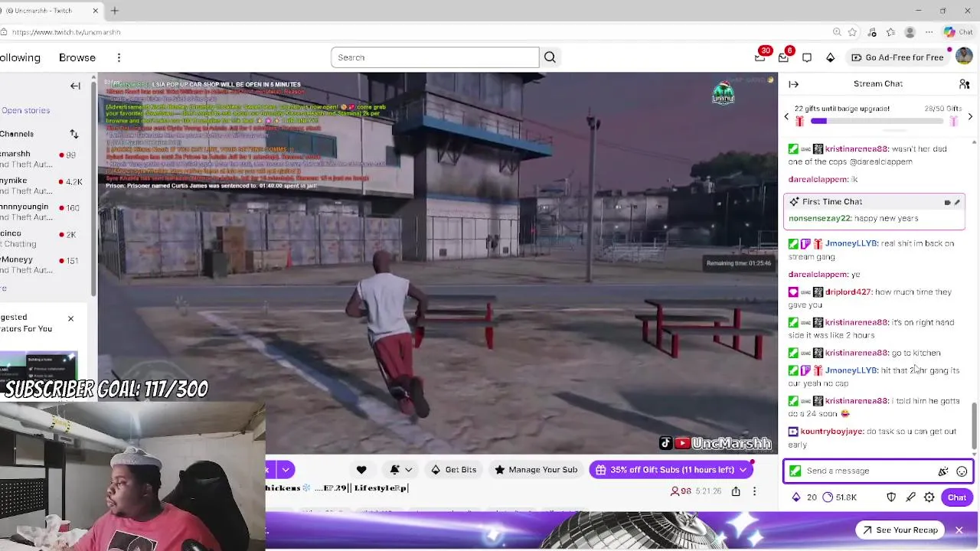Open sidebar channel marshh with 99 viewers
The height and width of the screenshot is (551, 980).
42,161
